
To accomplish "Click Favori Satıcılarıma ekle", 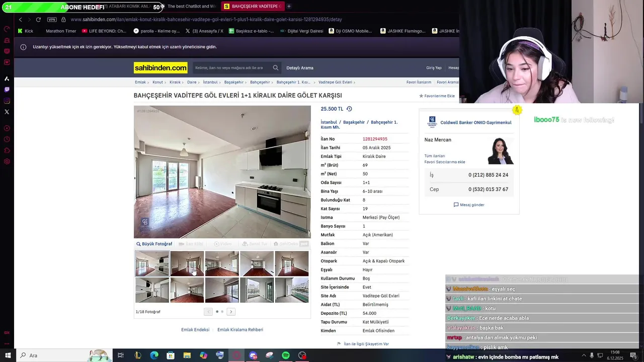I will click(x=445, y=162).
